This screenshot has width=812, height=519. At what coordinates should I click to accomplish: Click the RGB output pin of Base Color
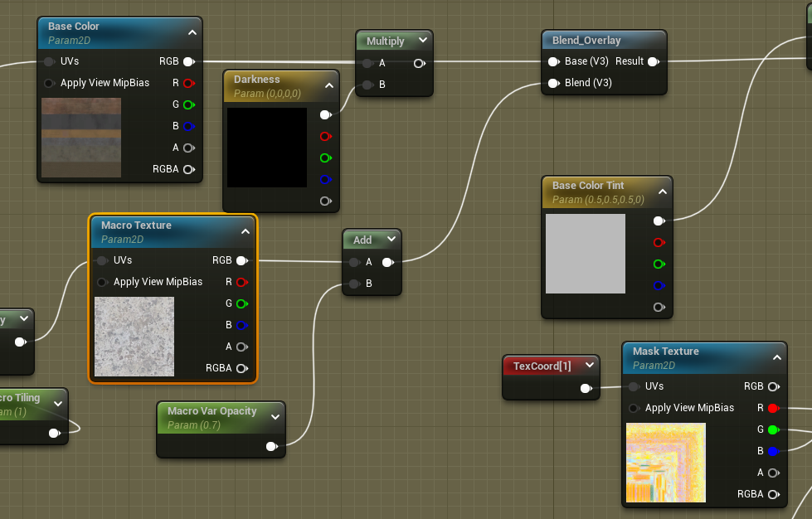coord(189,61)
